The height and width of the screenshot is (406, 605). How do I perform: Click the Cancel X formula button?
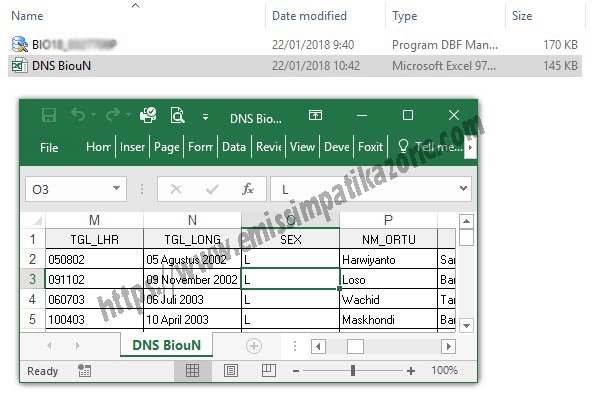[176, 189]
